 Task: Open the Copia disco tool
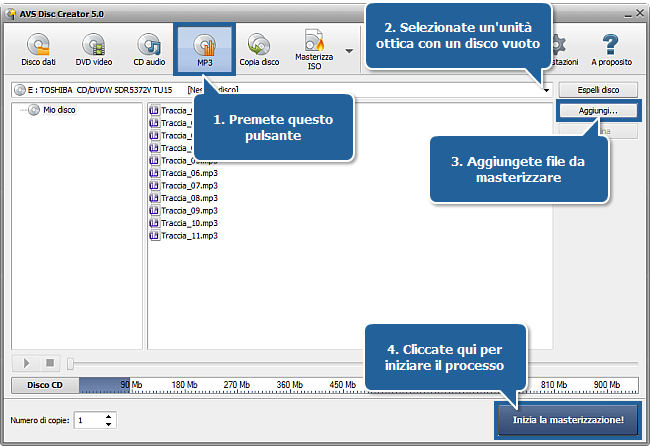point(259,50)
